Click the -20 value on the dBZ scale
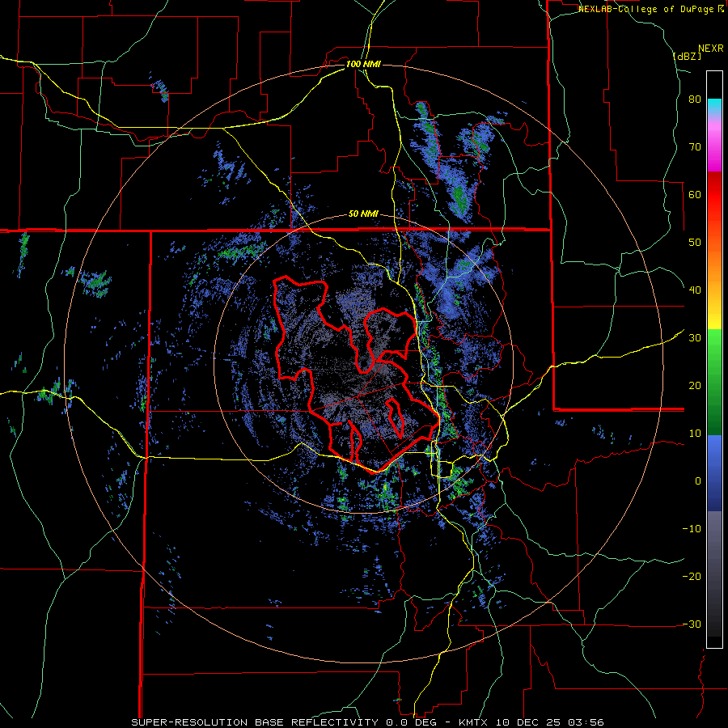 [x=692, y=576]
